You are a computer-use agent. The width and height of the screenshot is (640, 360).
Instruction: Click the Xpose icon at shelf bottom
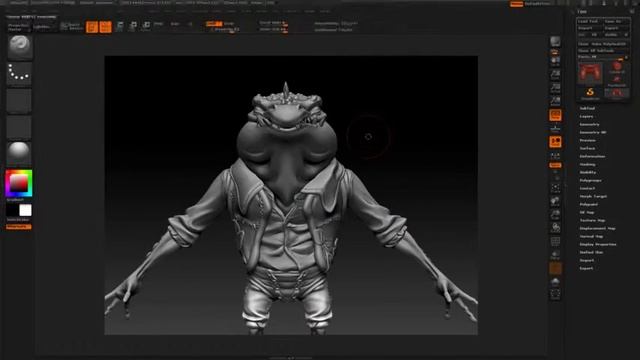click(555, 294)
